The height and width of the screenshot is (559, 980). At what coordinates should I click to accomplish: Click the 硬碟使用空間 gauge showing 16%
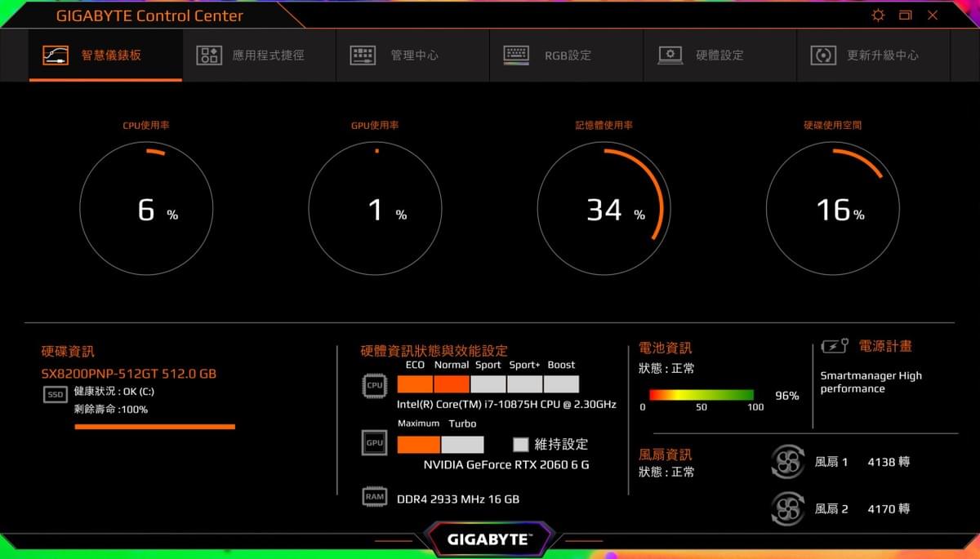point(832,208)
